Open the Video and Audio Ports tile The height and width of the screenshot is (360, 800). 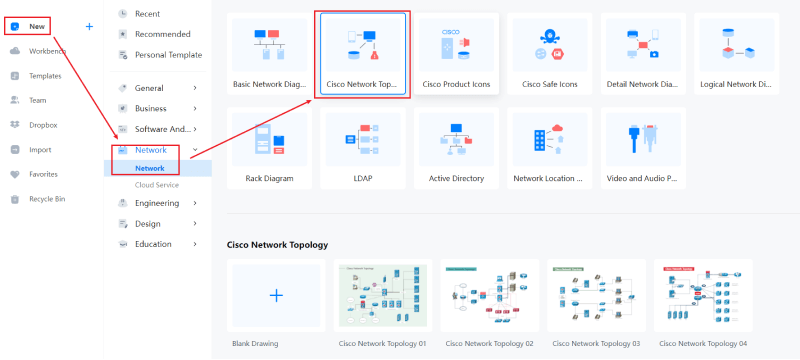point(643,148)
